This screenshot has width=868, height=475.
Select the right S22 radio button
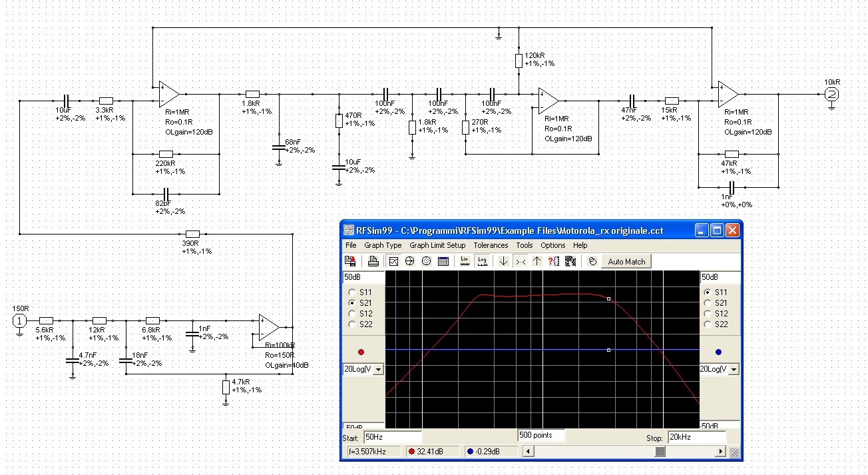click(708, 324)
